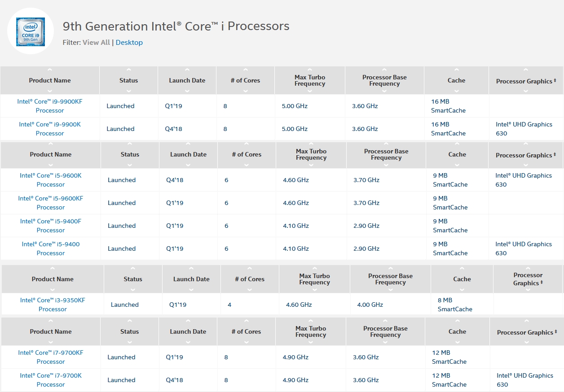This screenshot has height=392, width=564.
Task: Click down chevron below Launch Date in i7 table
Action: [x=188, y=342]
